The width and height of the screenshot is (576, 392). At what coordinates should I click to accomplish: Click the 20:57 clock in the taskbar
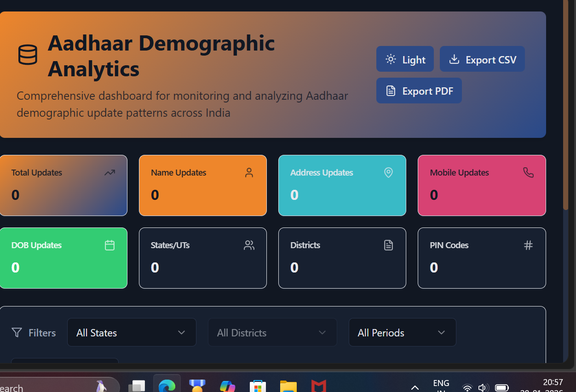pos(553,382)
